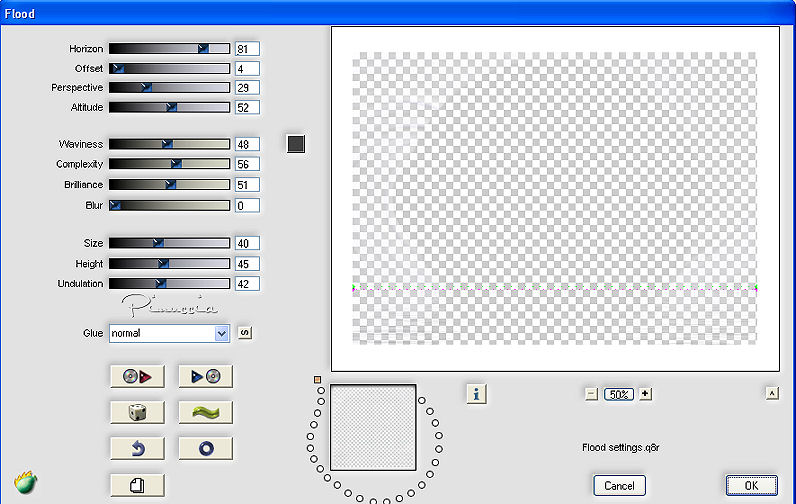The width and height of the screenshot is (796, 504).
Task: Open the info 'i' button
Action: tap(476, 393)
